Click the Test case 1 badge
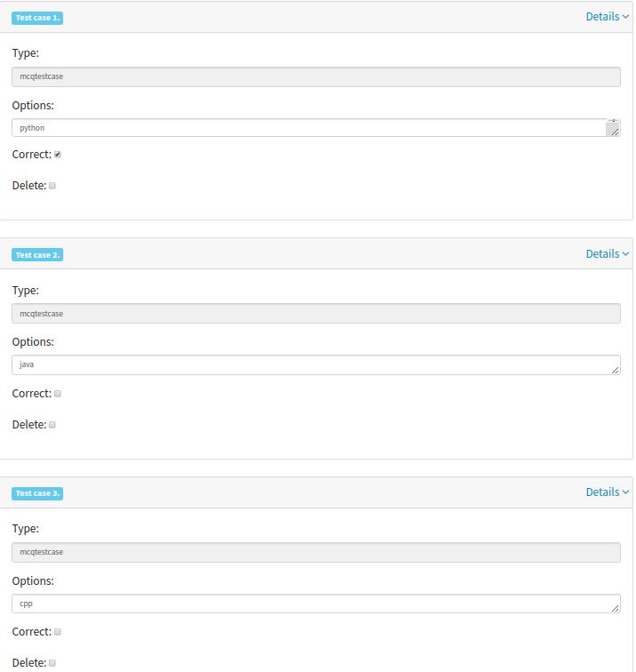636x672 pixels. [37, 18]
